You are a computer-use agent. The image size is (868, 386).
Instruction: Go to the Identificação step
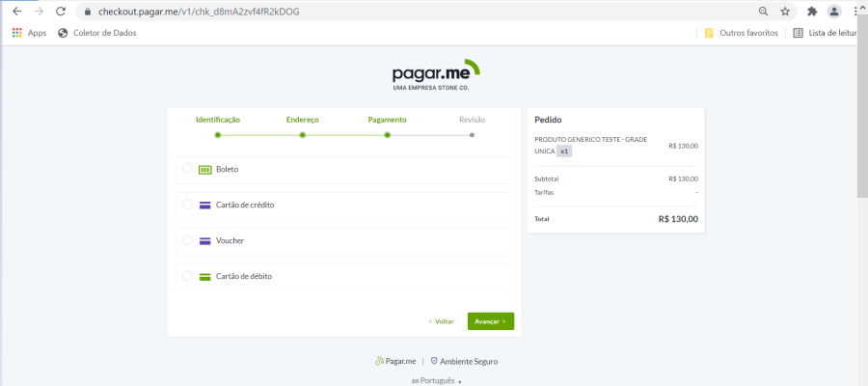[x=218, y=120]
